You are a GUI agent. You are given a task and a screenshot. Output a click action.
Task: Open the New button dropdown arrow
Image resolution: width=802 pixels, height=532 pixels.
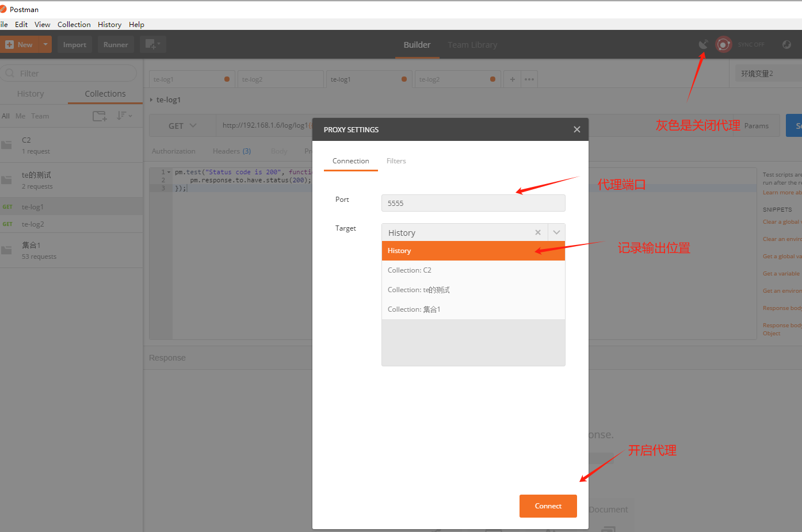tap(45, 44)
